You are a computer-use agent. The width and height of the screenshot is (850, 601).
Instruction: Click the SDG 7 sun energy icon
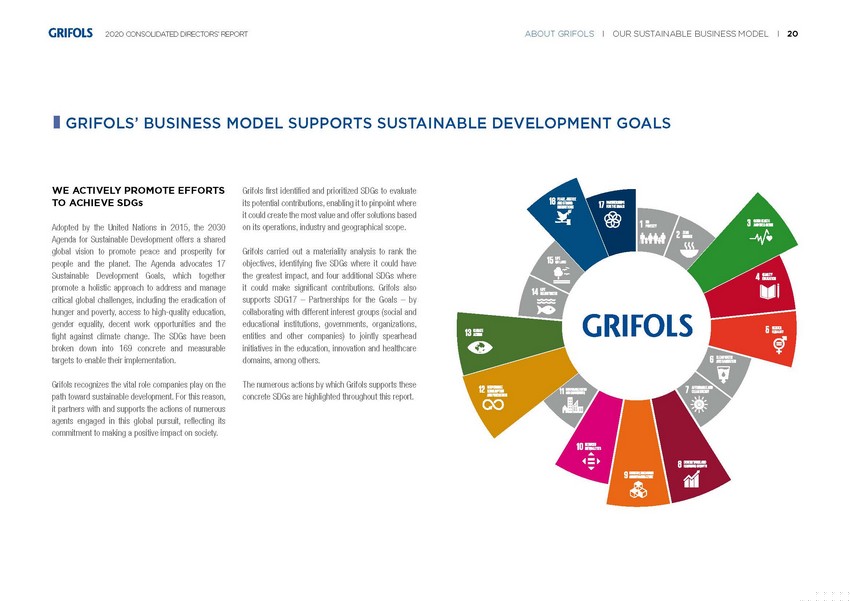coord(697,406)
